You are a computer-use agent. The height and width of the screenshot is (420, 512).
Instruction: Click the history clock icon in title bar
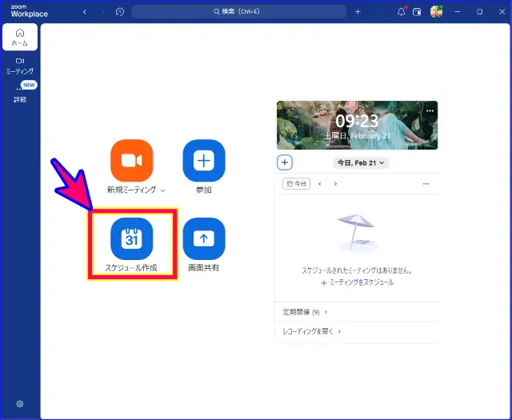pos(120,12)
